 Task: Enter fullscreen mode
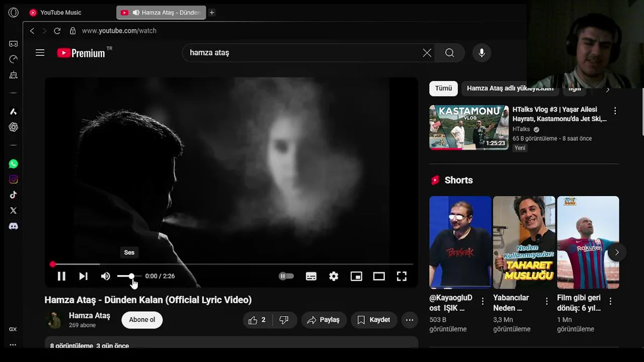(x=401, y=276)
